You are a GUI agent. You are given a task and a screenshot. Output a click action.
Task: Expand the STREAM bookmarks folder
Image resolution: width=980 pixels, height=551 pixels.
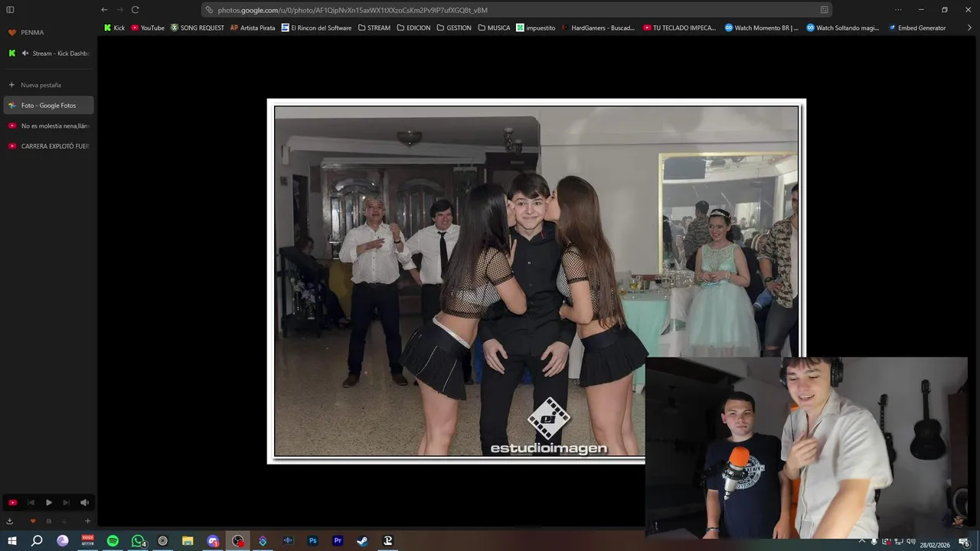tap(374, 28)
